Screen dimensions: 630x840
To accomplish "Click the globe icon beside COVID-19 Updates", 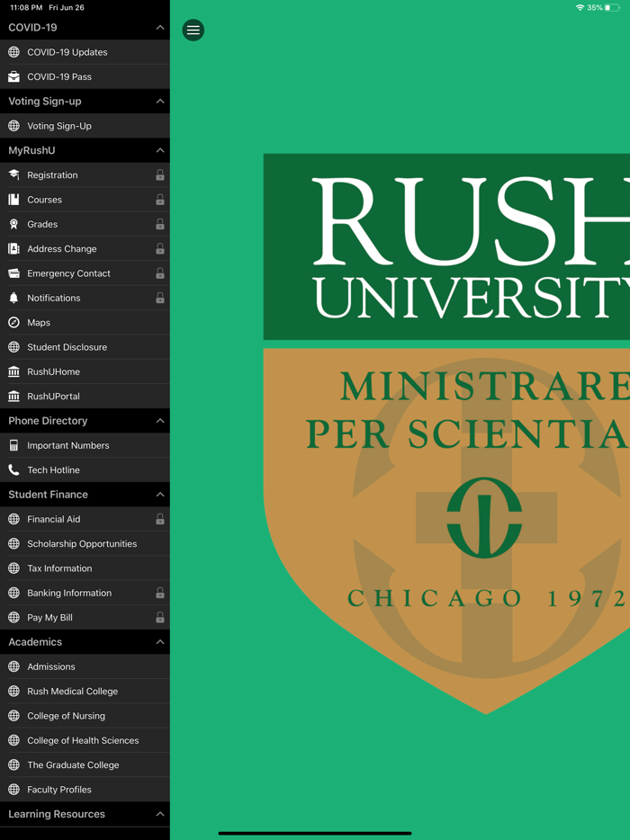I will pyautogui.click(x=13, y=52).
